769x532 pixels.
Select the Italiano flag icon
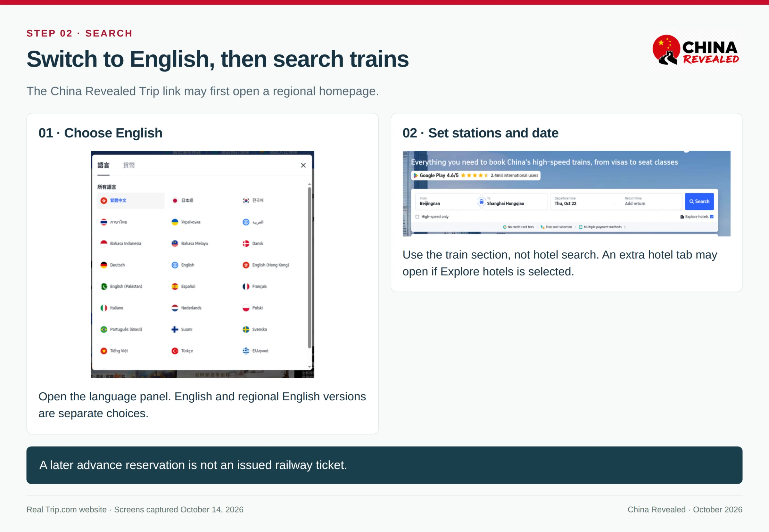(104, 308)
